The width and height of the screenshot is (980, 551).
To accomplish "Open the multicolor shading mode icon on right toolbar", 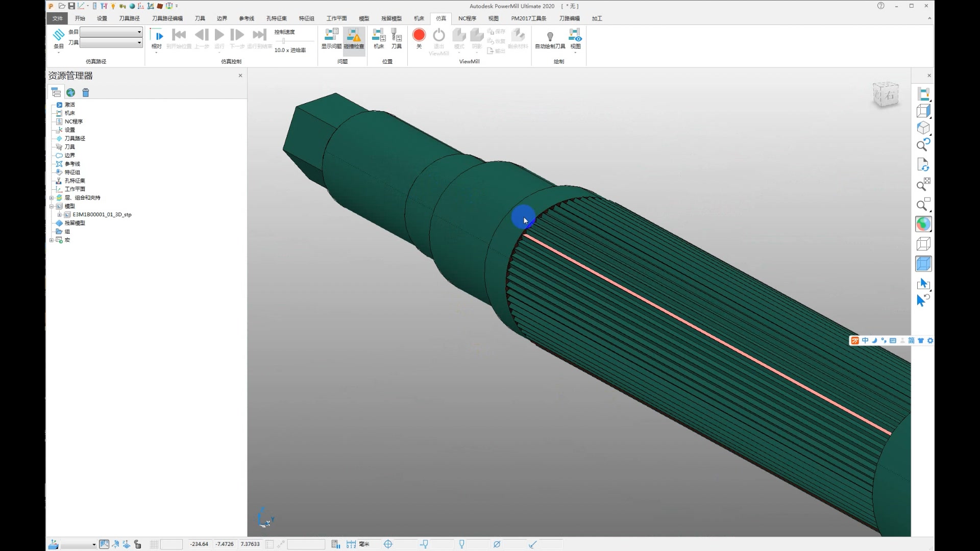I will tap(923, 223).
